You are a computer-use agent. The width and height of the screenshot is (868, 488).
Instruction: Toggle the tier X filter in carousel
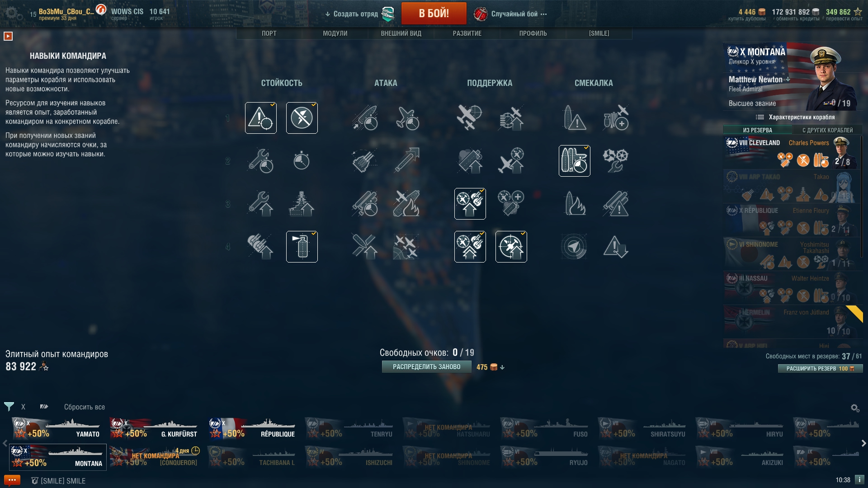[24, 407]
